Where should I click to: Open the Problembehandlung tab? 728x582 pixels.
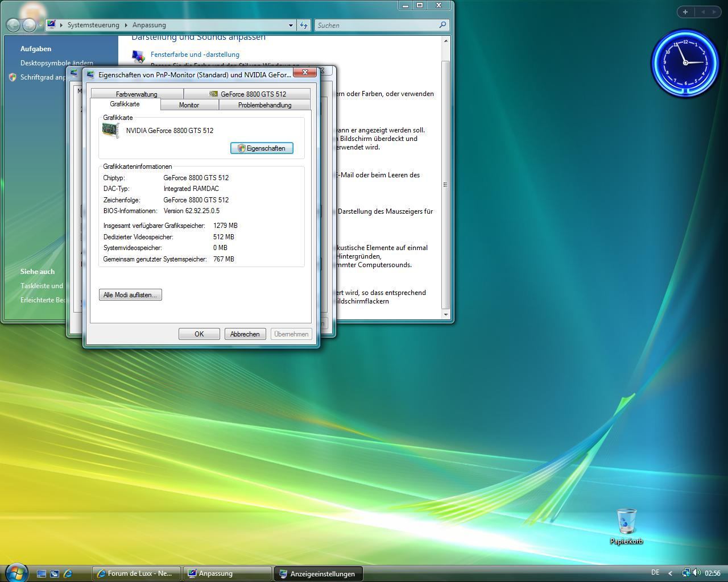click(264, 105)
